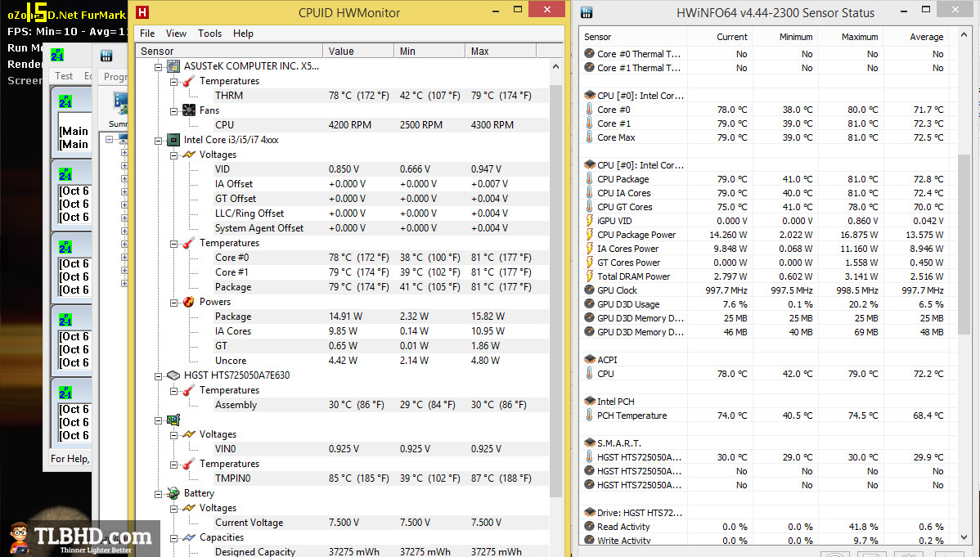Click the Max column header in HWMonitor
Image resolution: width=980 pixels, height=557 pixels.
pyautogui.click(x=501, y=52)
